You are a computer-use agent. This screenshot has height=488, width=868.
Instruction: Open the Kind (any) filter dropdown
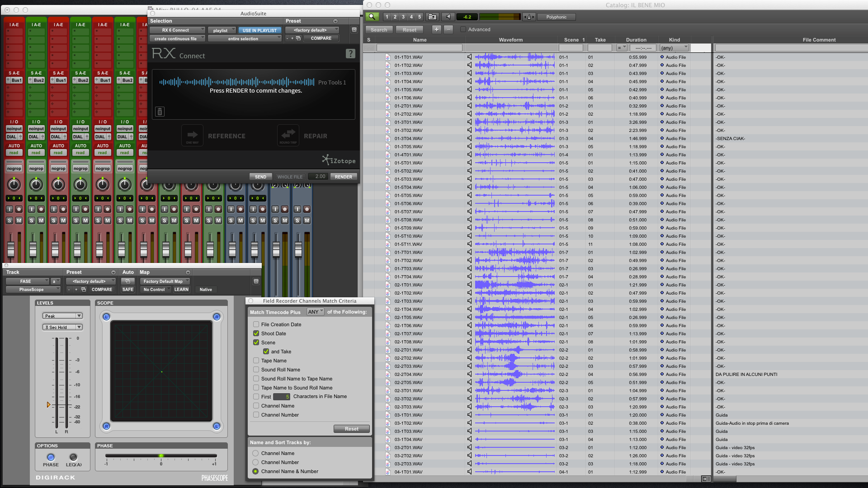(674, 48)
